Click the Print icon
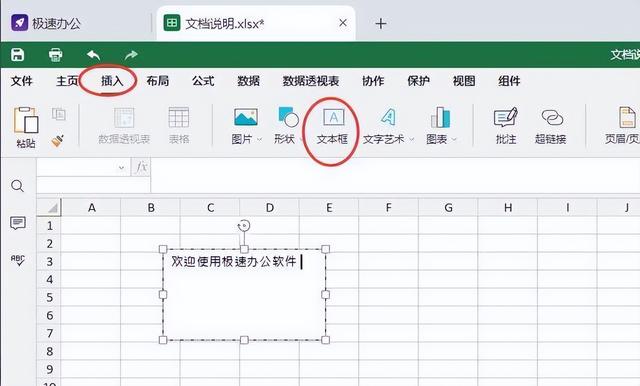The height and width of the screenshot is (386, 640). (56, 55)
